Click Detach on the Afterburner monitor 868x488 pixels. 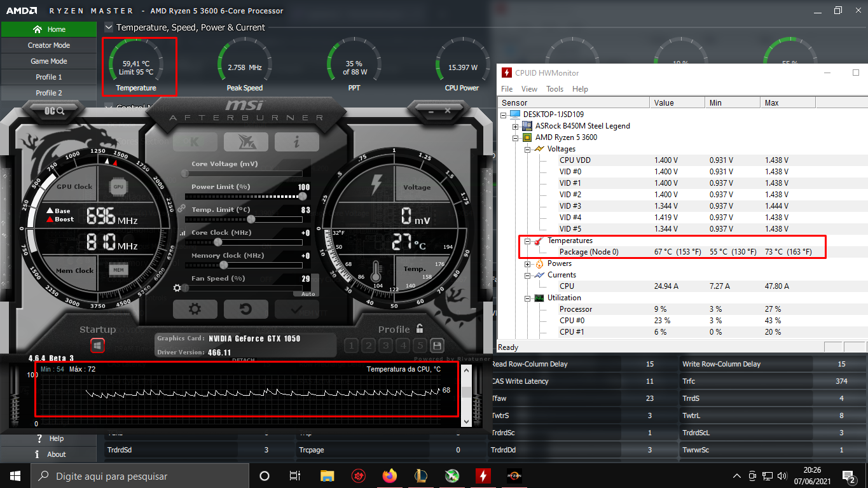(243, 360)
